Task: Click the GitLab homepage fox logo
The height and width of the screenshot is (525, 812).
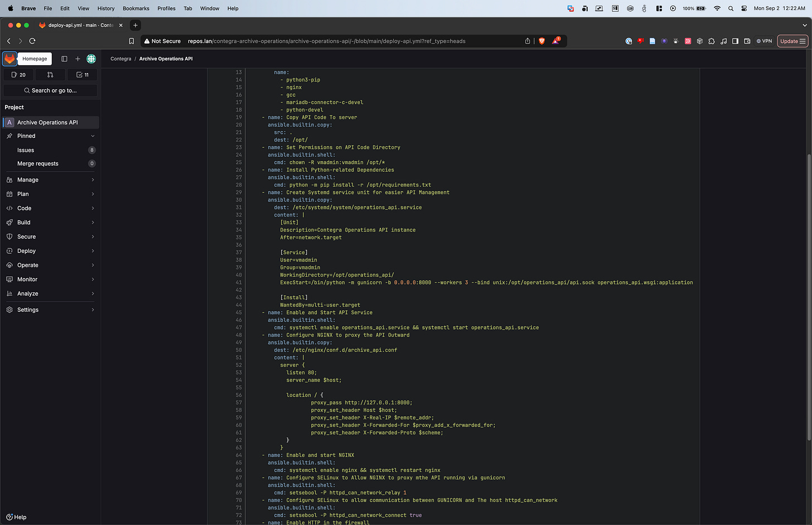Action: pyautogui.click(x=9, y=59)
